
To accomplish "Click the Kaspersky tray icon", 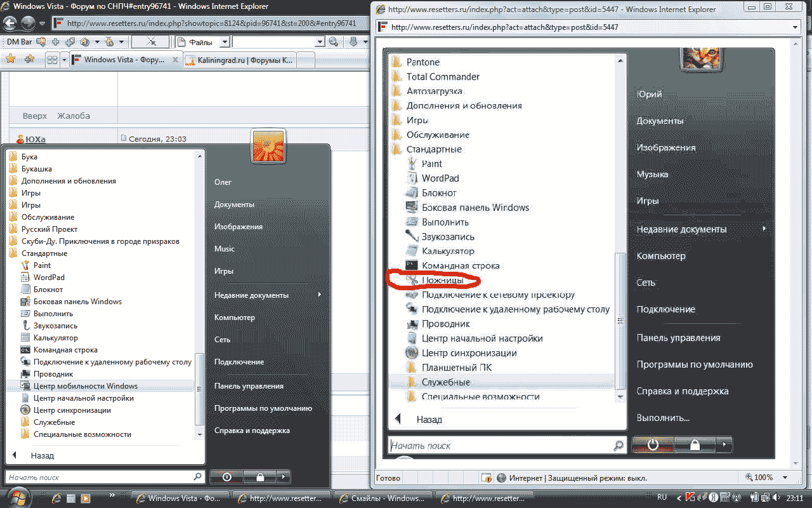I will [x=690, y=498].
